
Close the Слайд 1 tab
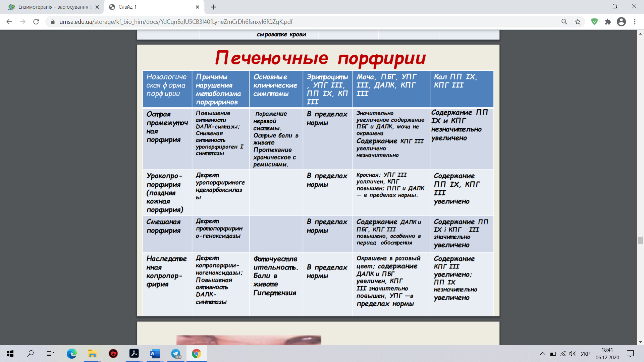197,7
